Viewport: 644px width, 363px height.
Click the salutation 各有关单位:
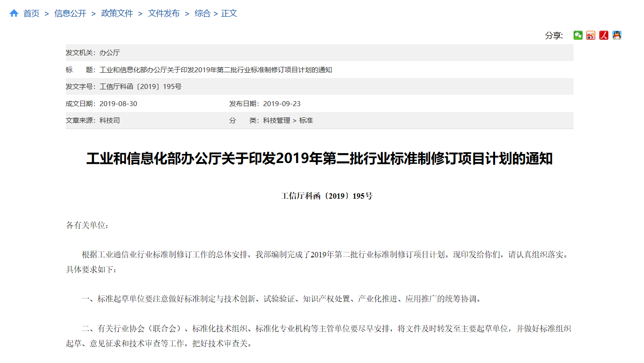pos(88,225)
